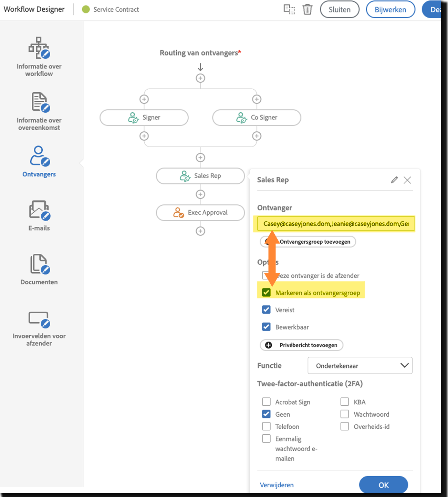Duplicate the workflow via the copy icon
Viewport: 448px width, 497px height.
tap(289, 10)
